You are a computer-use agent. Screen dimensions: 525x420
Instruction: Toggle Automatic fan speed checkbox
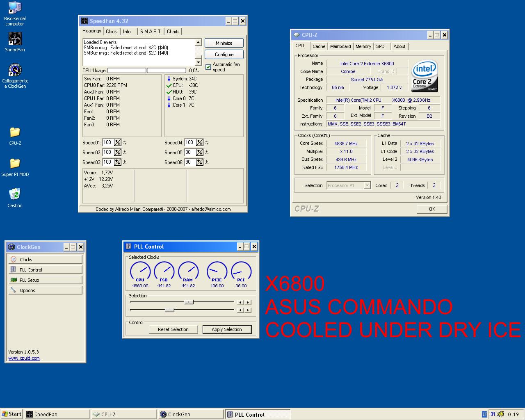tap(208, 67)
